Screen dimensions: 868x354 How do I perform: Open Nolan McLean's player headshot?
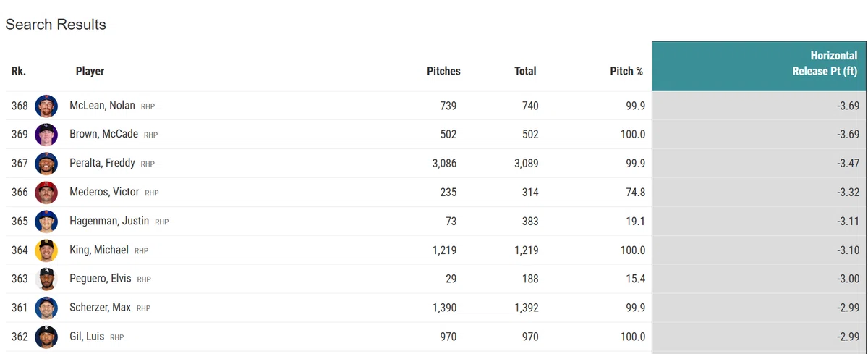(46, 106)
